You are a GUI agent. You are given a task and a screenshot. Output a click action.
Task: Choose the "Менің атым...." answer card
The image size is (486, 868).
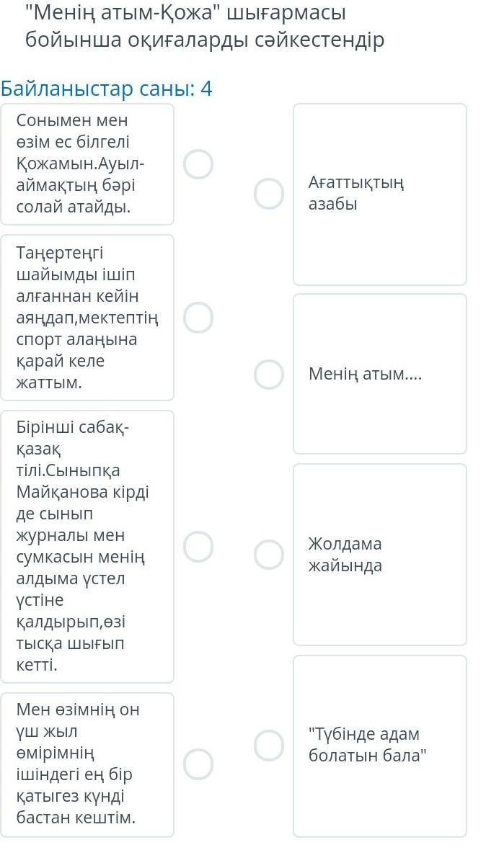tap(379, 374)
